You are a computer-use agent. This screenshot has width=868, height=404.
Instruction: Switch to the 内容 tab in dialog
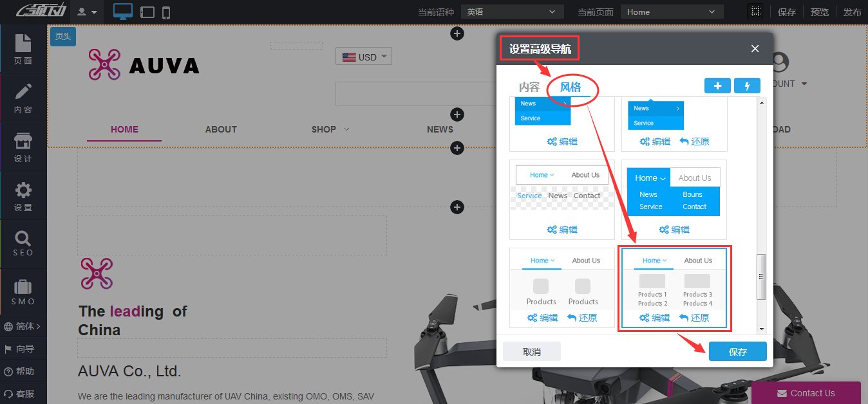[x=529, y=87]
